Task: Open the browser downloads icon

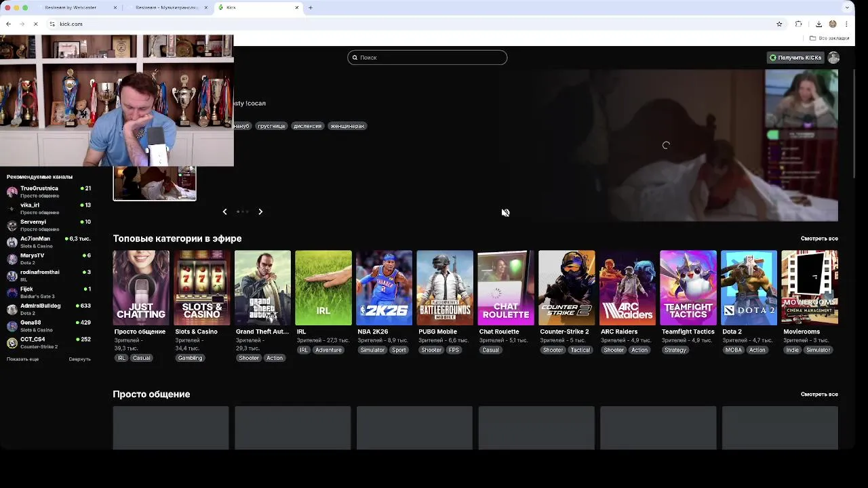Action: pyautogui.click(x=818, y=24)
